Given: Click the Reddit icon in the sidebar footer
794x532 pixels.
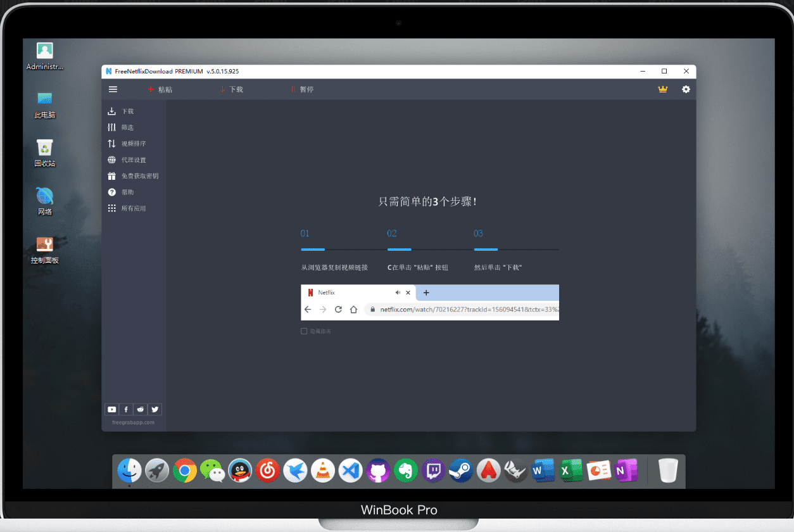Looking at the screenshot, I should (141, 409).
